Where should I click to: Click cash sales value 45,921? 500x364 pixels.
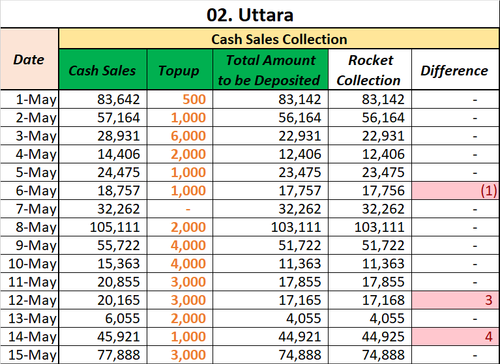pyautogui.click(x=103, y=337)
